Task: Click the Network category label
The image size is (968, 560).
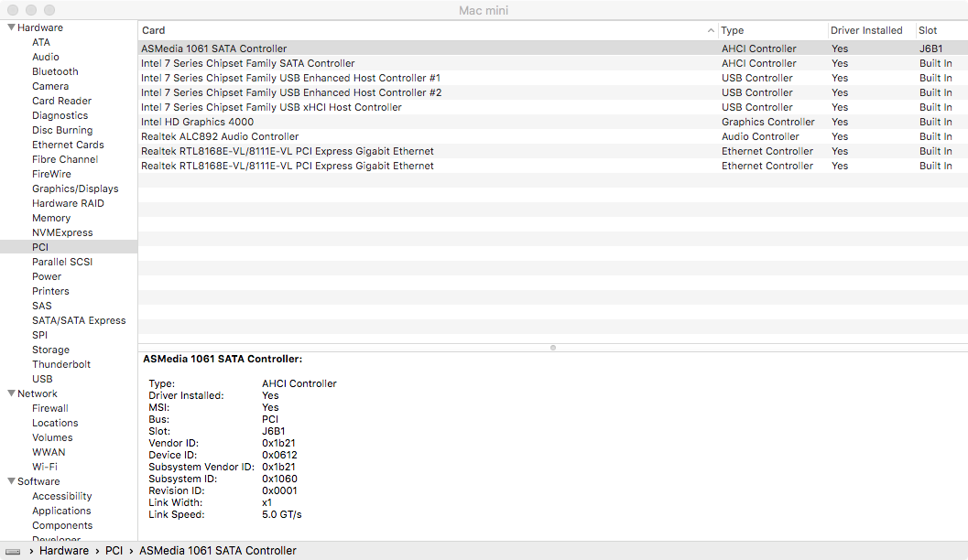Action: (37, 393)
